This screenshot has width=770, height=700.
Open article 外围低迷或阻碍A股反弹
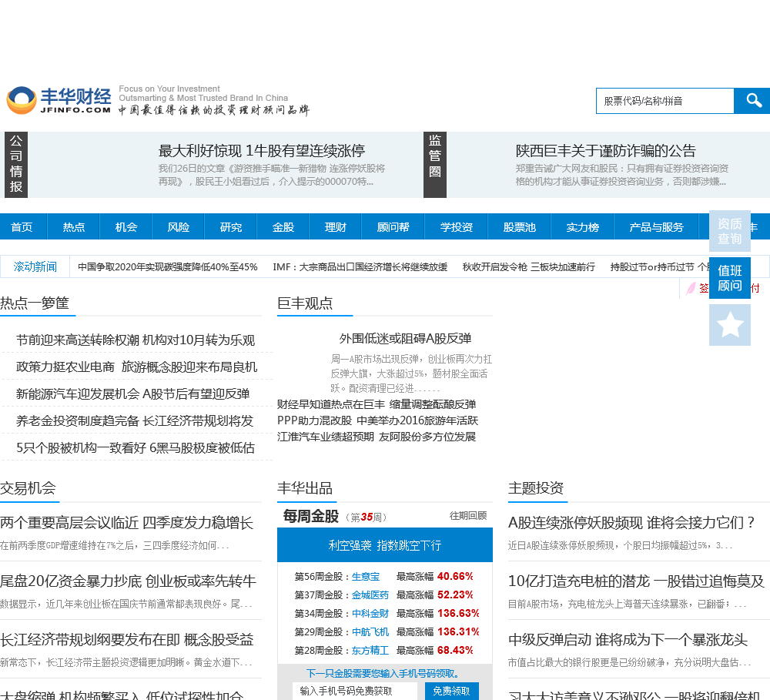405,339
